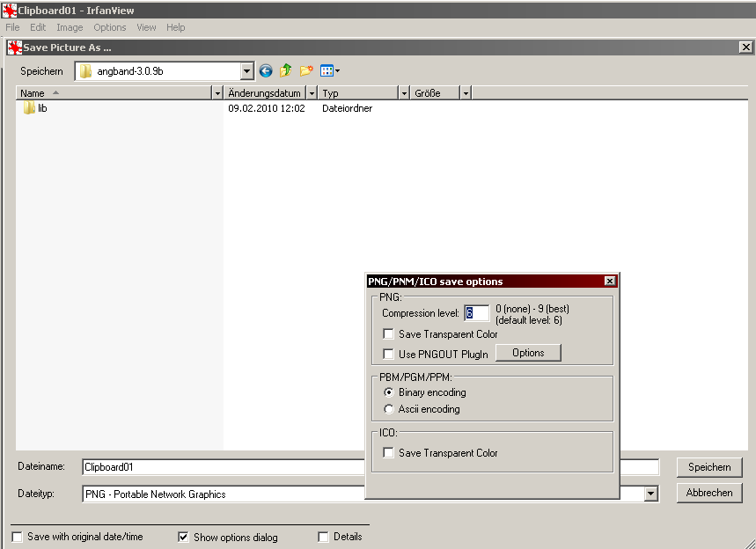Open the Größe column filter dropdown
This screenshot has width=756, height=549.
pyautogui.click(x=466, y=92)
